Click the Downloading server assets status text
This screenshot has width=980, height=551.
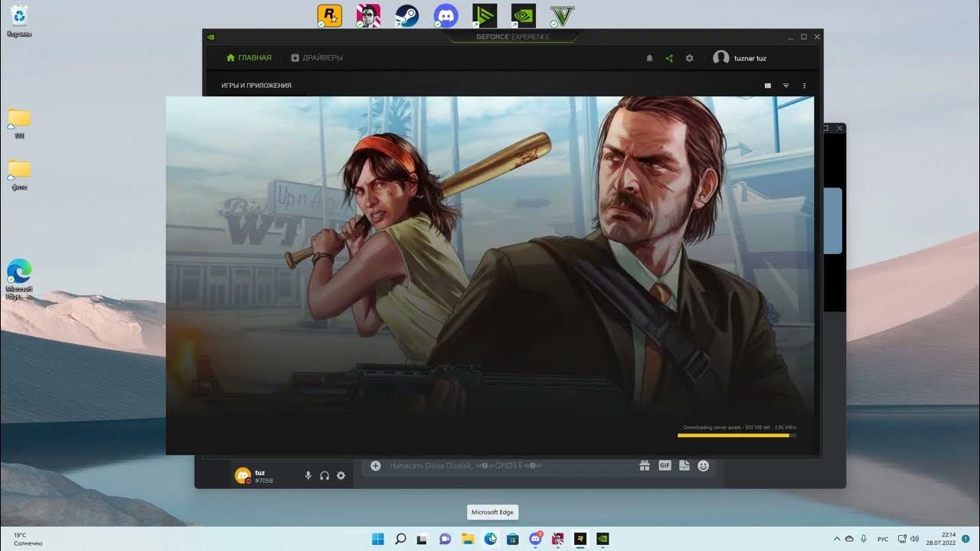click(740, 427)
